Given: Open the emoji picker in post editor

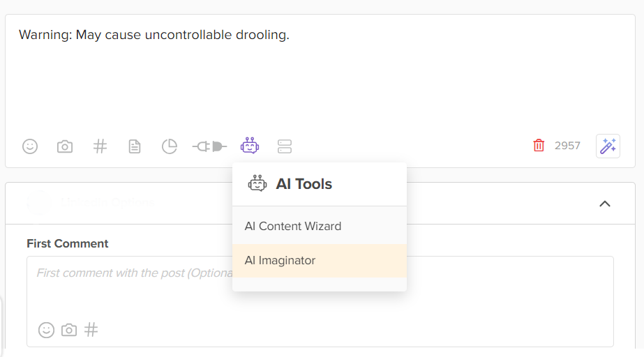Looking at the screenshot, I should (x=30, y=146).
